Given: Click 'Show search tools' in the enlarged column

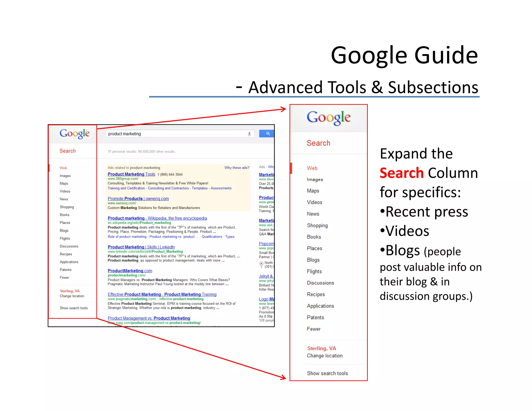Looking at the screenshot, I should (327, 373).
